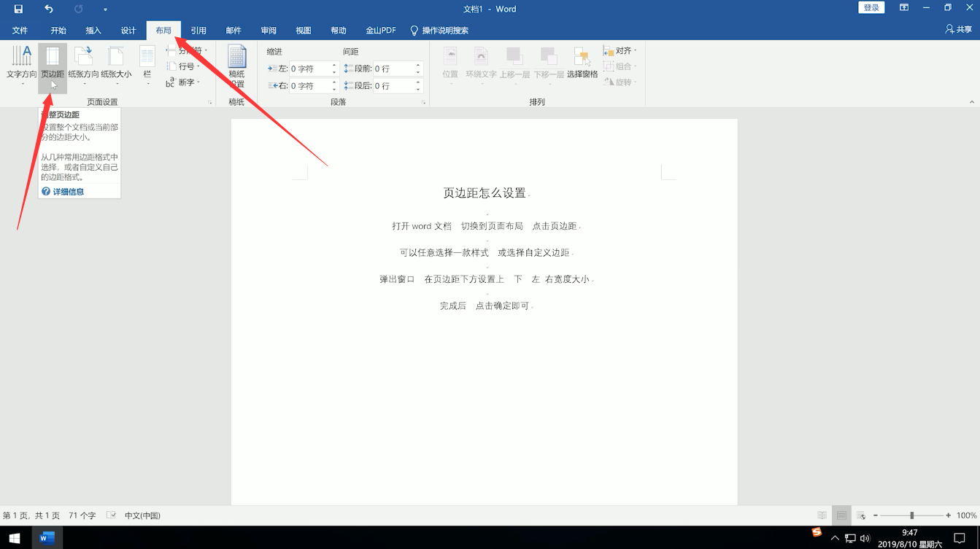Switch to the 引用 references tab
Image resolution: width=980 pixels, height=549 pixels.
point(198,31)
